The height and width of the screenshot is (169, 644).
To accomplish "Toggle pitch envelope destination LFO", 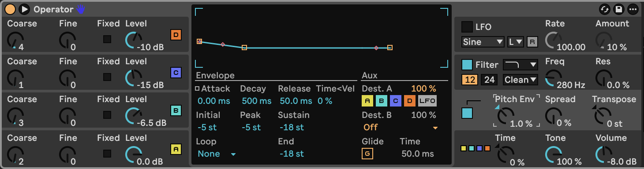I will coord(427,101).
